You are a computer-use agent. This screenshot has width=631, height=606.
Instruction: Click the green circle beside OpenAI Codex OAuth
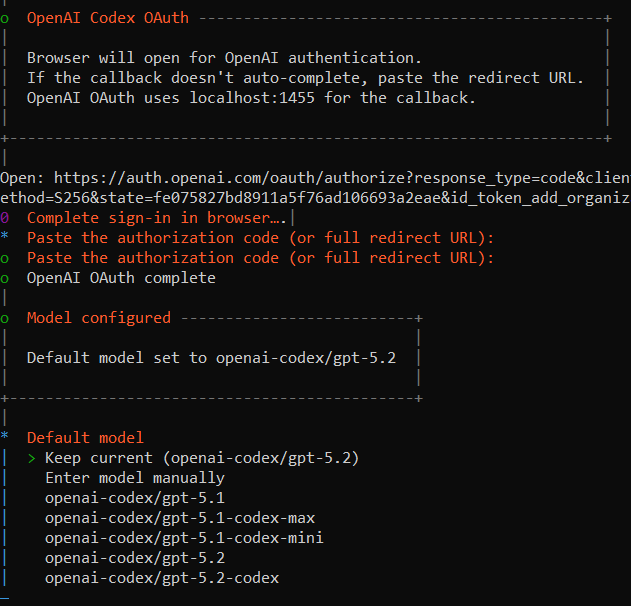pyautogui.click(x=5, y=18)
